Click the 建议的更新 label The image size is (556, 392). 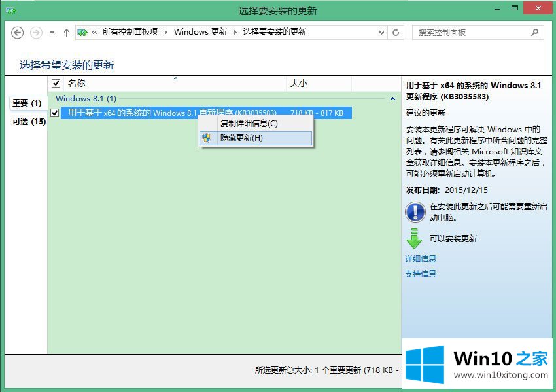[x=426, y=113]
